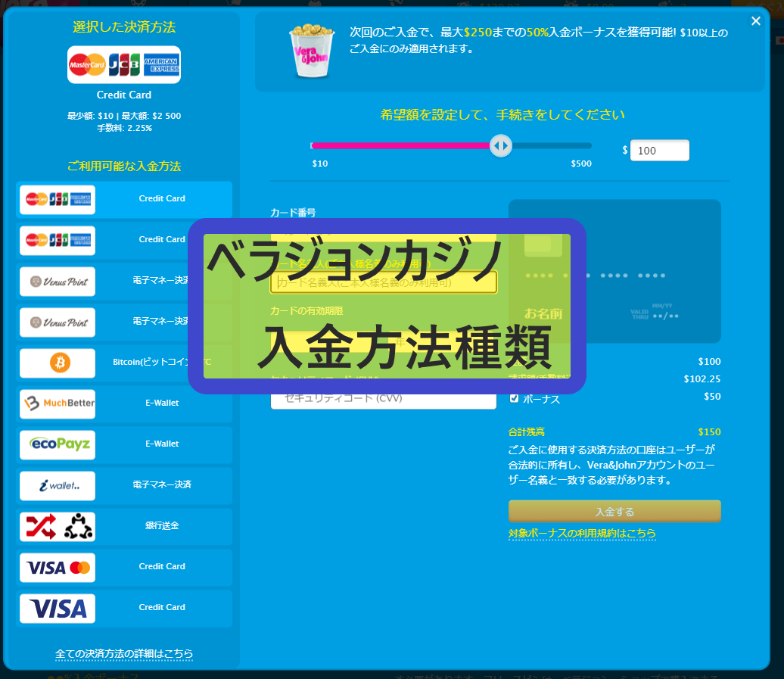Click the VISA-only logo at list bottom

(58, 609)
